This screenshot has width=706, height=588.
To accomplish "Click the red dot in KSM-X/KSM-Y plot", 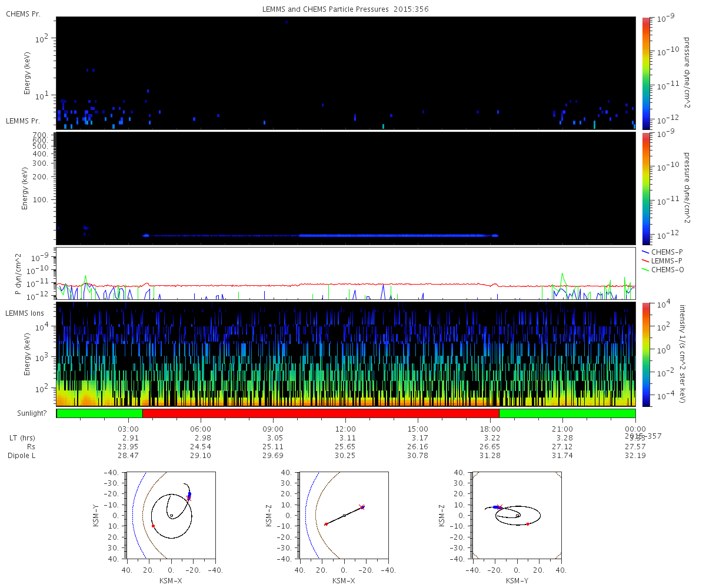I will tap(153, 526).
